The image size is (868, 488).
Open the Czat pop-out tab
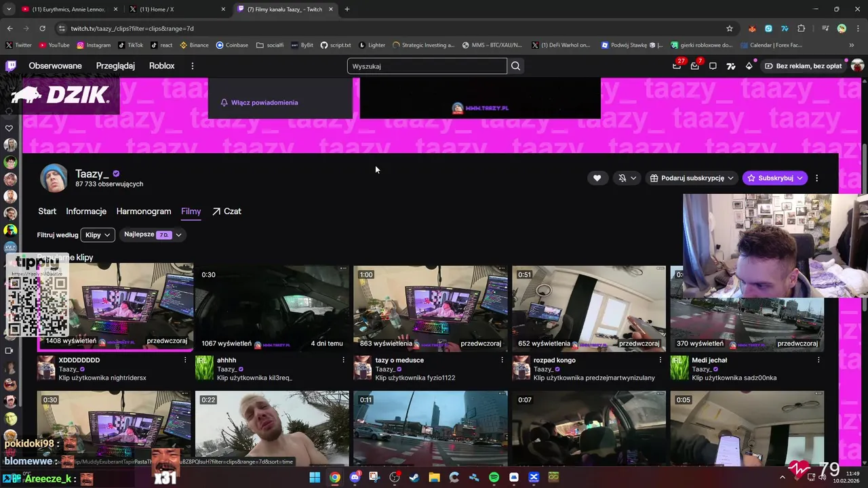coord(226,211)
